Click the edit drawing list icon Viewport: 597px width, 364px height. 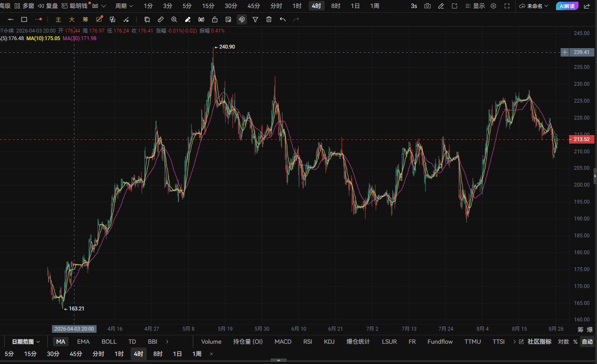click(228, 19)
